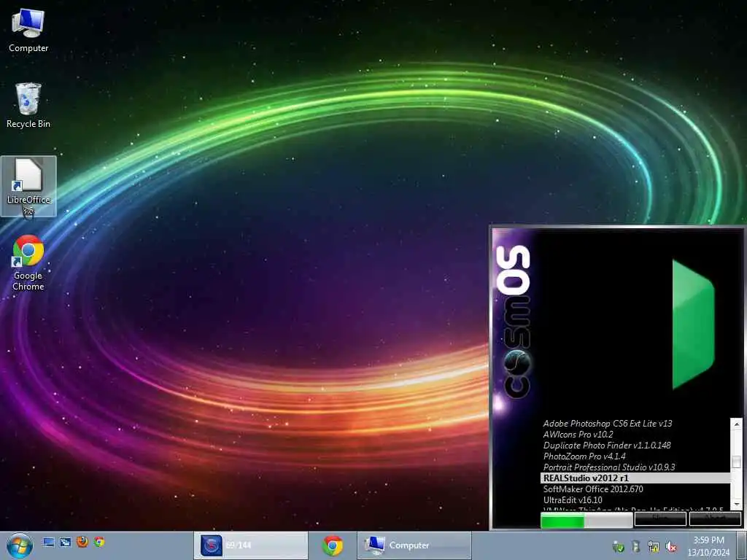The height and width of the screenshot is (560, 747).
Task: Click the Show desktop strip at taskbar end
Action: click(x=742, y=545)
